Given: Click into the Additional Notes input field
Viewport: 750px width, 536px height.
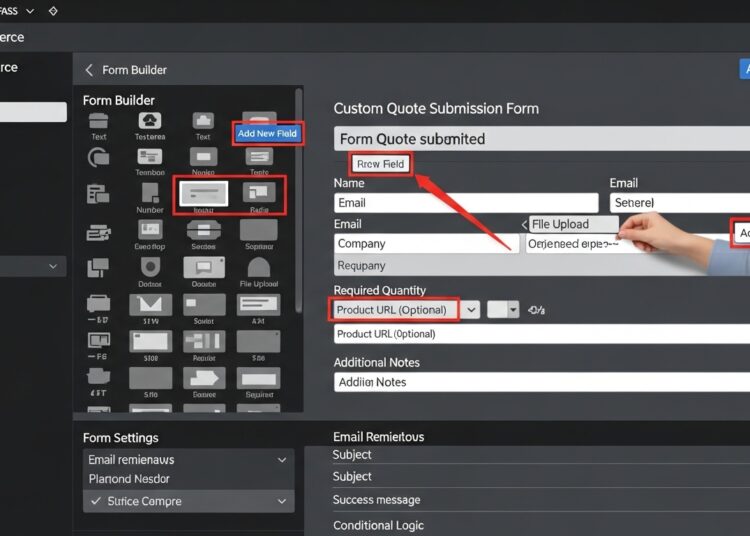Looking at the screenshot, I should 540,382.
